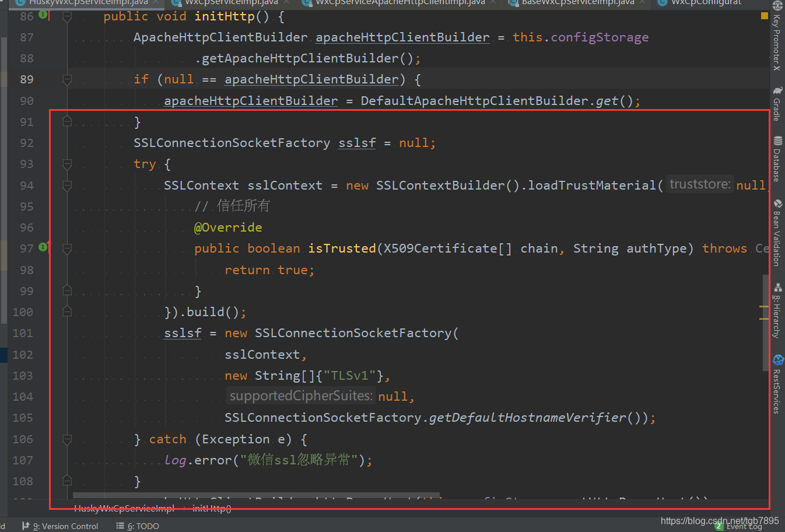Click fold end marker on line 91
785x532 pixels.
click(x=67, y=121)
